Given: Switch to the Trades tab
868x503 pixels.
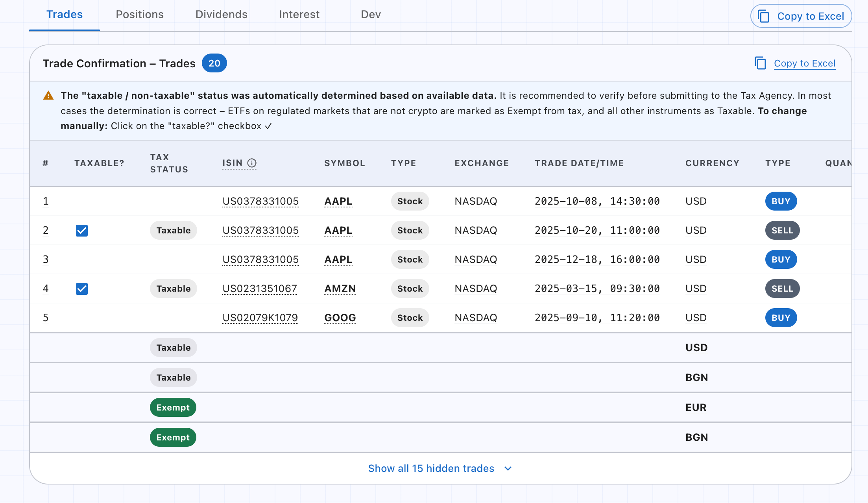Looking at the screenshot, I should point(65,15).
